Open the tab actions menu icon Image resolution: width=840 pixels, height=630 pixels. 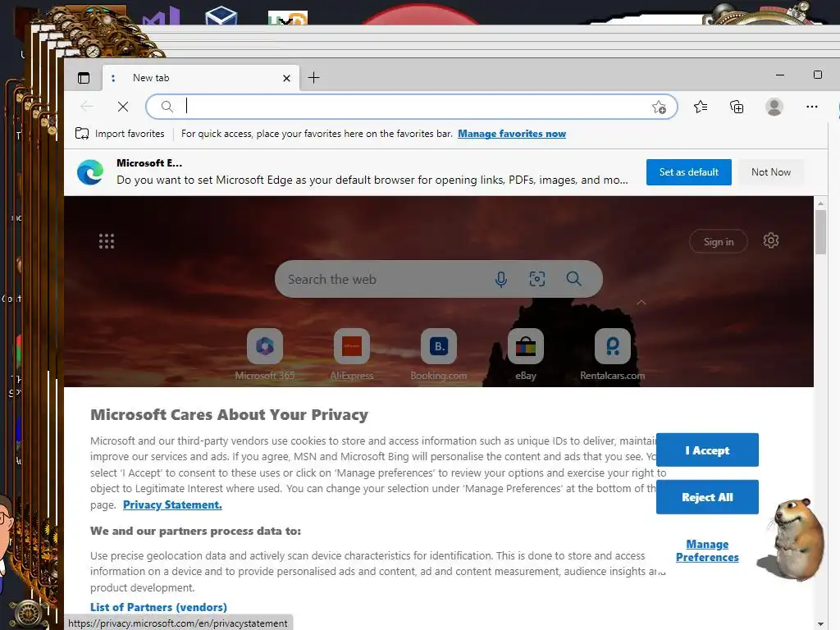pyautogui.click(x=84, y=78)
